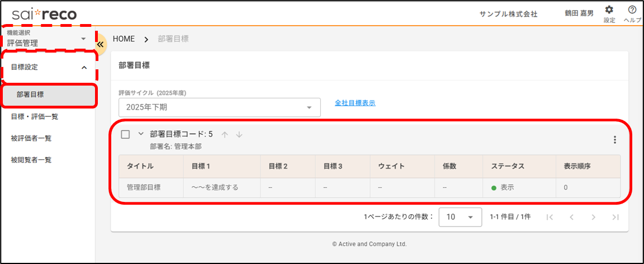Open the settings gear icon
644x264 pixels.
(x=609, y=10)
